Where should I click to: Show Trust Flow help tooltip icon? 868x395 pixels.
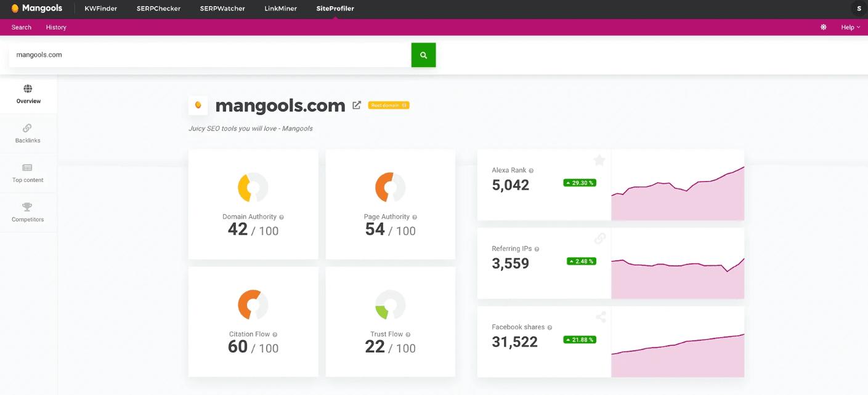(x=408, y=335)
